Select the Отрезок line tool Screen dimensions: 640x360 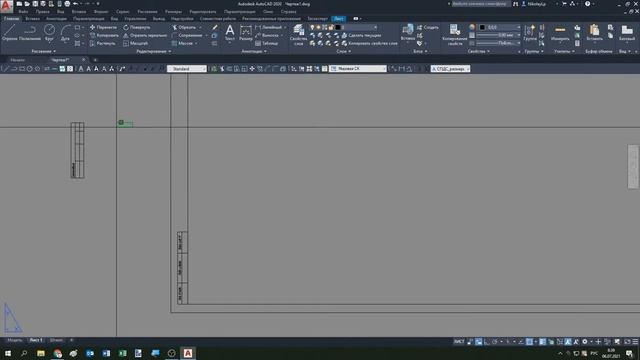9,33
